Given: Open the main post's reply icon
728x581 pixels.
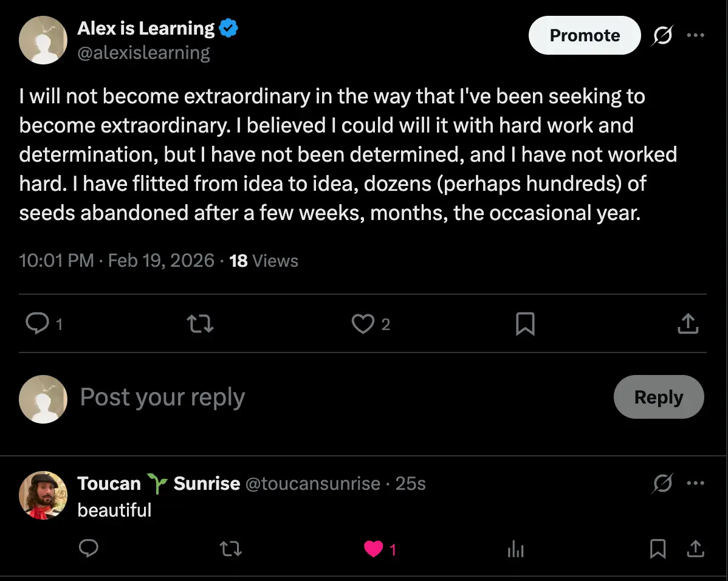Looking at the screenshot, I should [38, 324].
